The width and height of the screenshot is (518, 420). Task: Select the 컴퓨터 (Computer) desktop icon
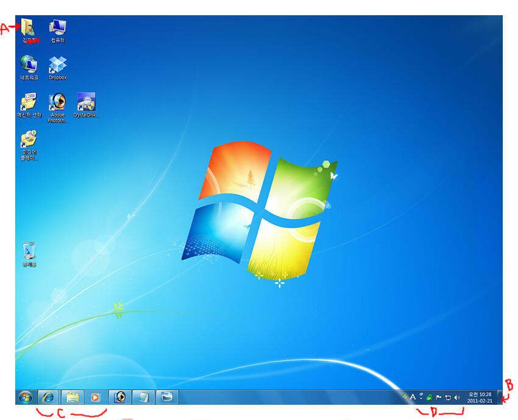(58, 27)
